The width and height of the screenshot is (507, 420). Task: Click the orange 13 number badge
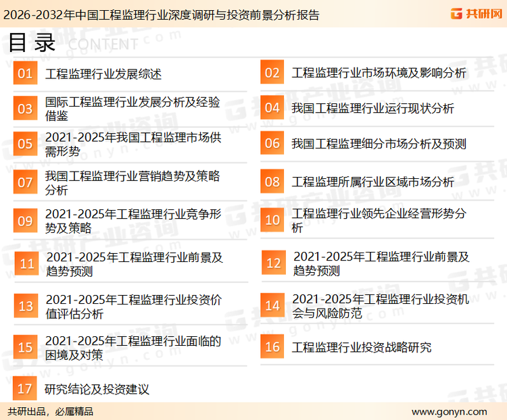26,306
